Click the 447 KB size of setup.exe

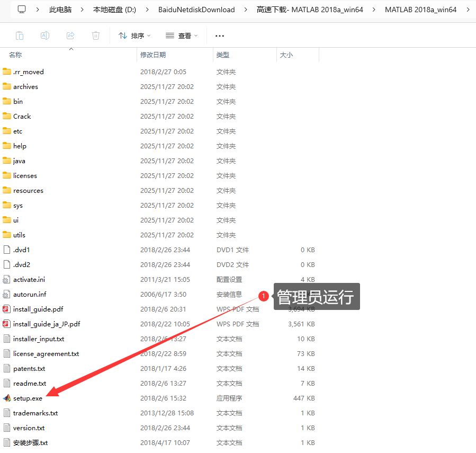(x=304, y=398)
